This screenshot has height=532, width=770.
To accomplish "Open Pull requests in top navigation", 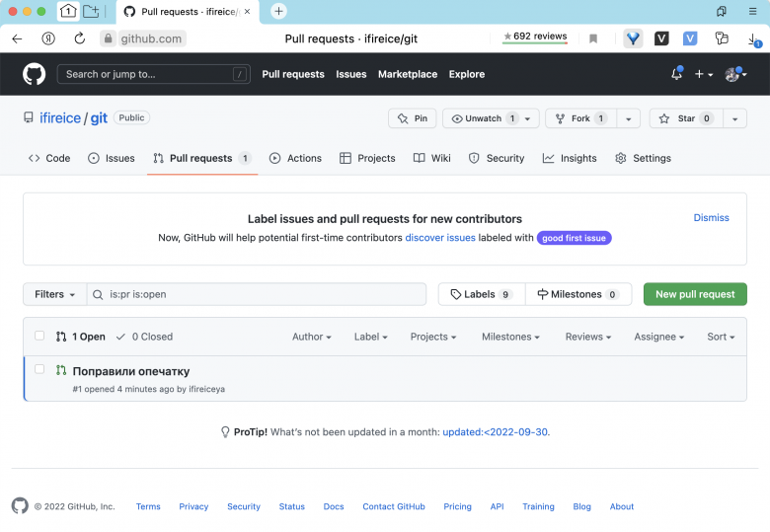I will click(x=293, y=74).
